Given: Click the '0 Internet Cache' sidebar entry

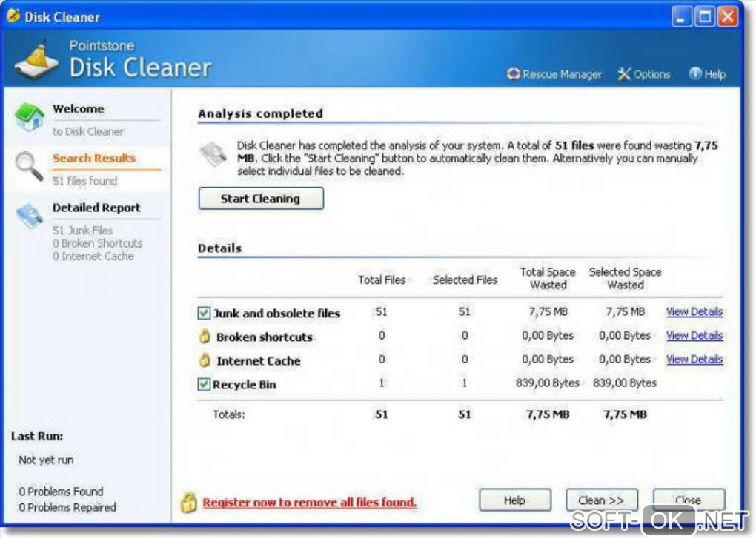Looking at the screenshot, I should [x=93, y=257].
